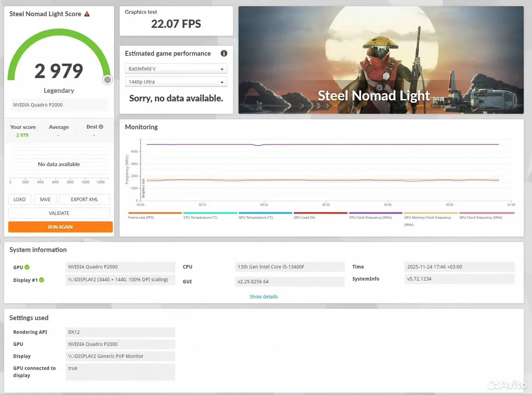This screenshot has height=395, width=532.
Task: Click the 22.07 FPS graphics test result
Action: point(176,24)
